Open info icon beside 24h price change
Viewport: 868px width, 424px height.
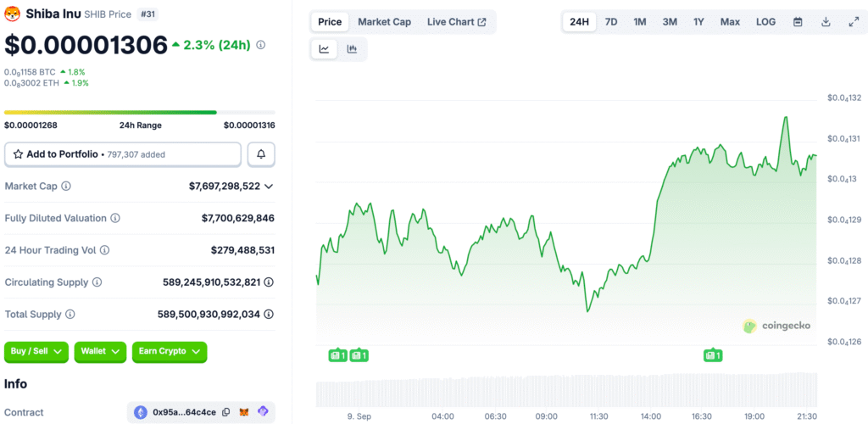coord(261,46)
